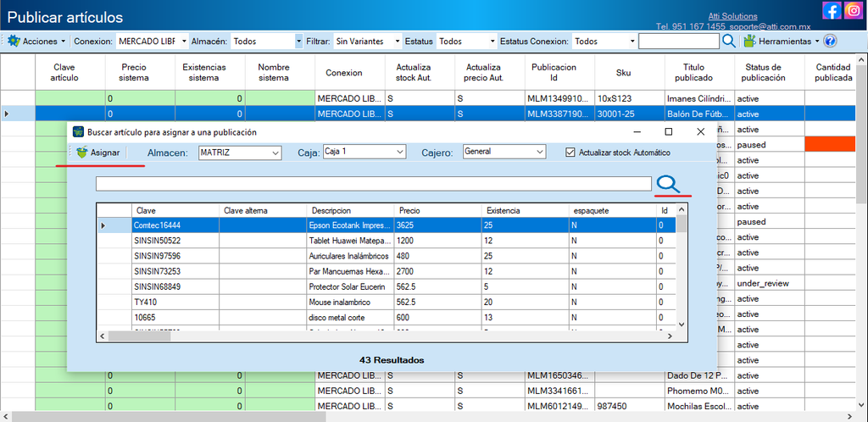Select the SINSIN73253 row

point(387,271)
